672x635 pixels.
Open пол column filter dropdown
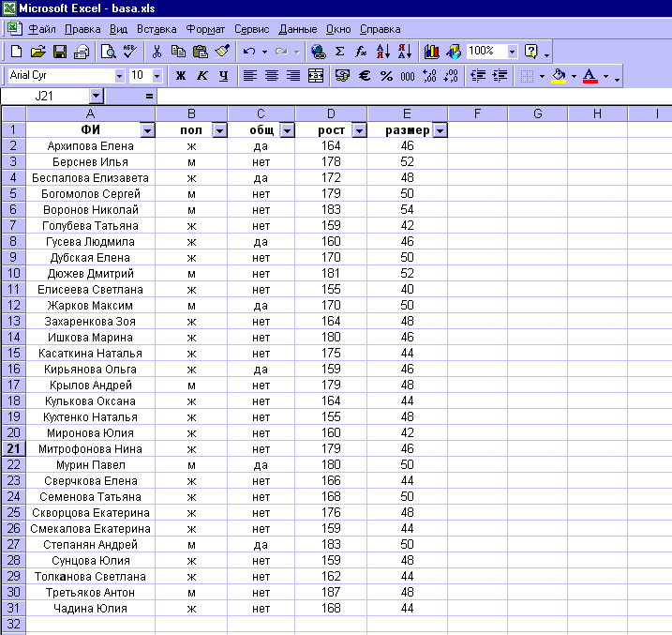click(219, 130)
